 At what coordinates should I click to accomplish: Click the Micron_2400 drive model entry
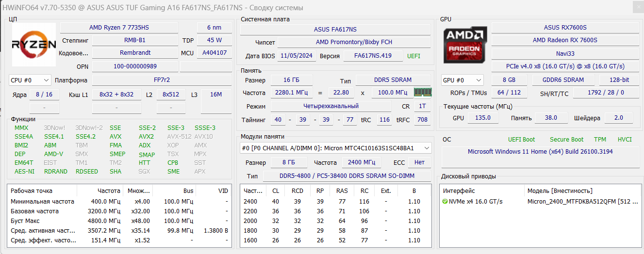[x=582, y=202]
